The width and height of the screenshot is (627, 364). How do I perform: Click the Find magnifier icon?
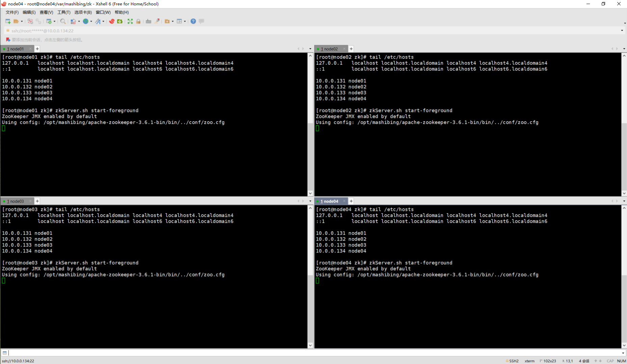(63, 21)
